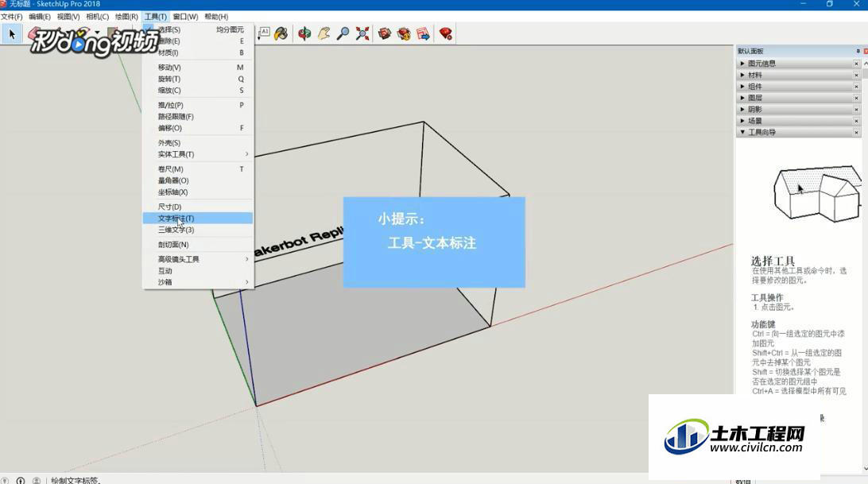Screen dimensions: 868x484
Task: Choose 路径跟随(F) menu item
Action: pos(198,117)
